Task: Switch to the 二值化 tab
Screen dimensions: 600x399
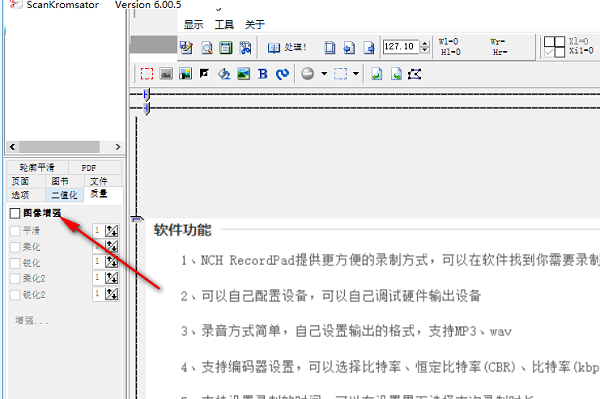Action: [x=64, y=195]
